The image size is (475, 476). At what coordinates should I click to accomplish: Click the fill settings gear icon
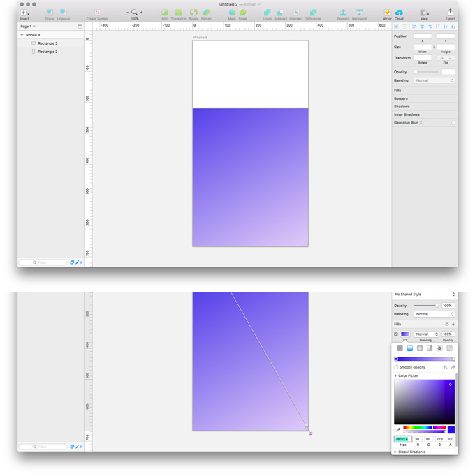click(x=447, y=325)
